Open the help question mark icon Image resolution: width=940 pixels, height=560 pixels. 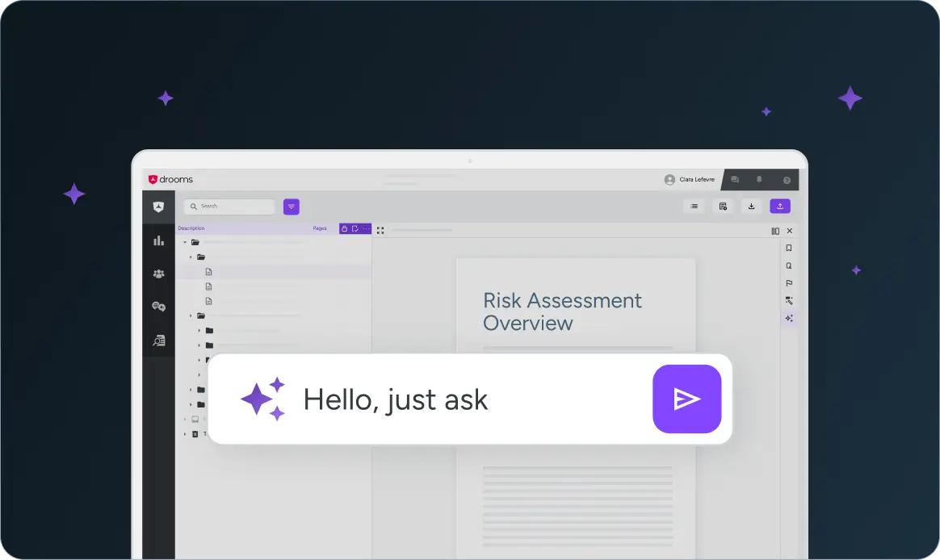tap(787, 180)
